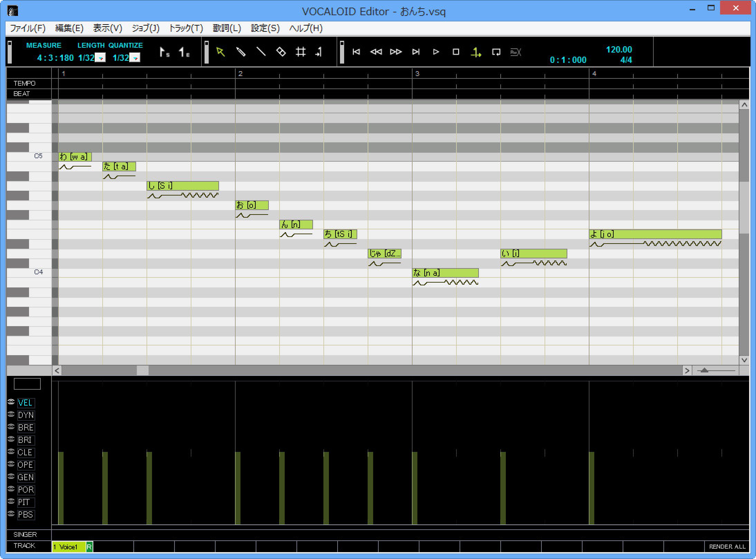Screen dimensions: 756x559
Task: Open the トラック(T) menu
Action: tap(186, 28)
